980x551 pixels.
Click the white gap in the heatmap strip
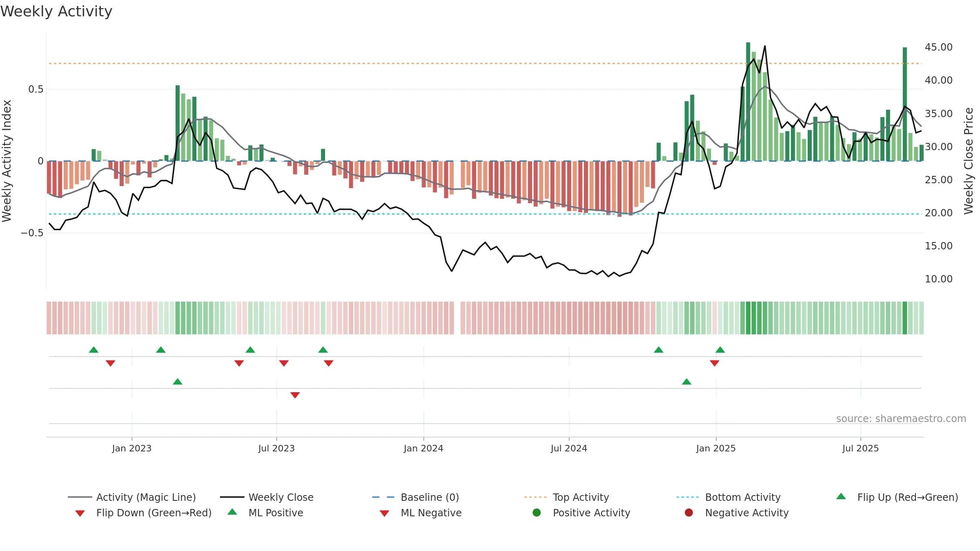pos(457,318)
